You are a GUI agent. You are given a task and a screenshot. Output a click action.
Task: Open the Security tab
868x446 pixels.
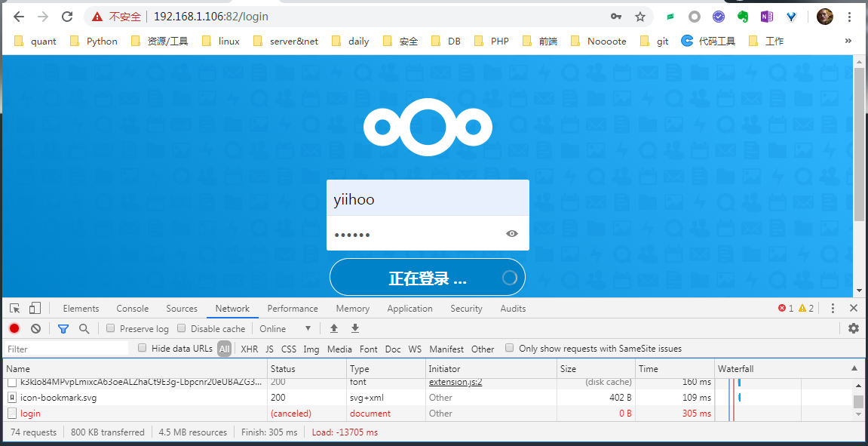click(x=466, y=309)
